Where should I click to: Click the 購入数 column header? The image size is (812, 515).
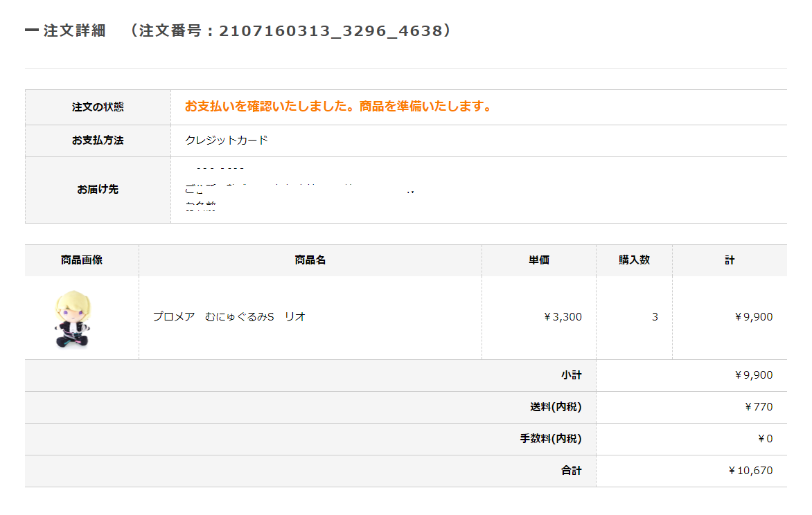pos(635,260)
